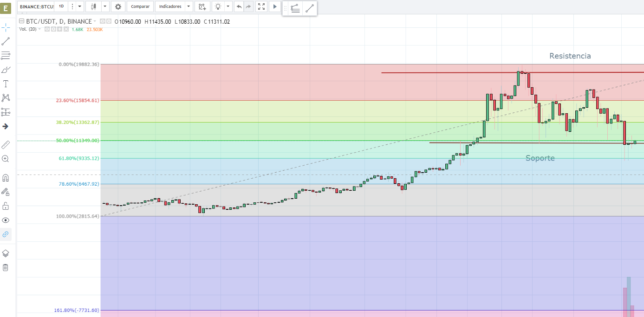Click the Comparar button
The height and width of the screenshot is (317, 644).
coord(140,6)
